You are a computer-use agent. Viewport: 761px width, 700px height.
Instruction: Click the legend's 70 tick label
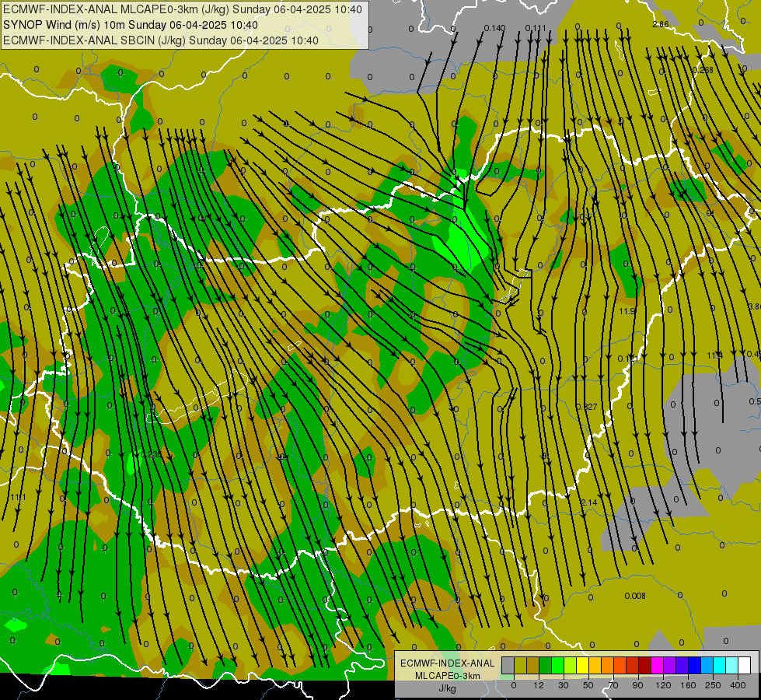point(613,685)
